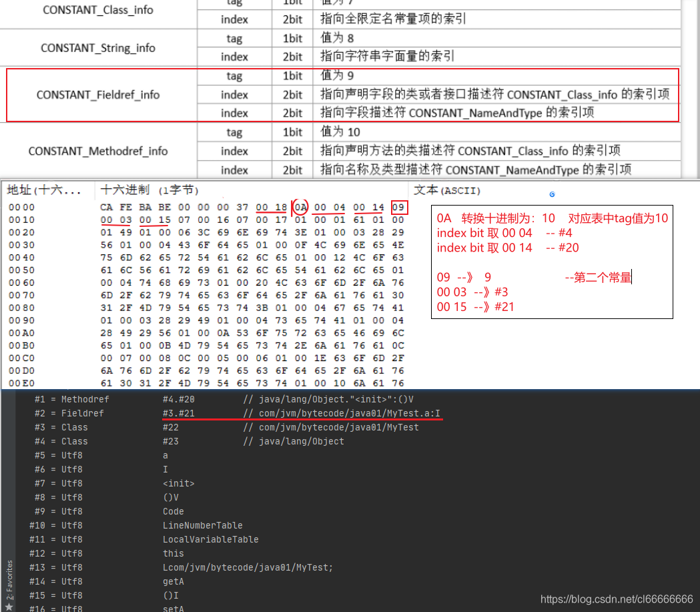Select the 值为 8 cell
Image resolution: width=700 pixels, height=612 pixels.
pyautogui.click(x=496, y=39)
